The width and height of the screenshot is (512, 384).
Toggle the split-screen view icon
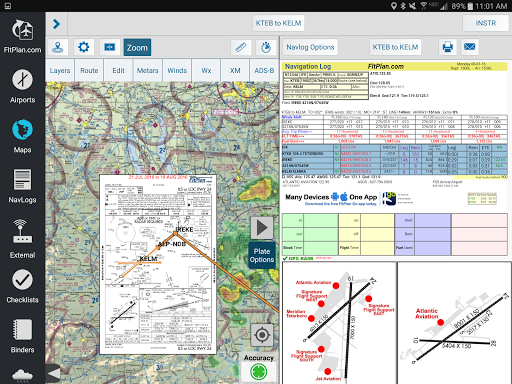coord(110,47)
